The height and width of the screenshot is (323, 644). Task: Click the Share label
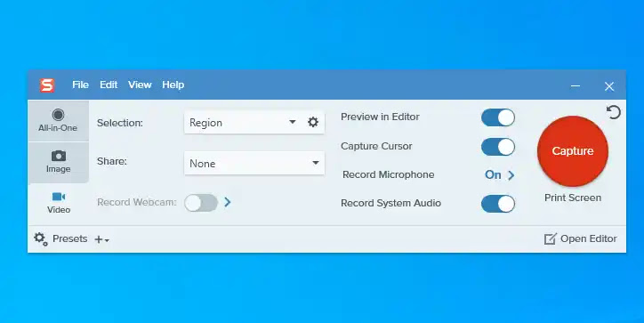click(112, 162)
